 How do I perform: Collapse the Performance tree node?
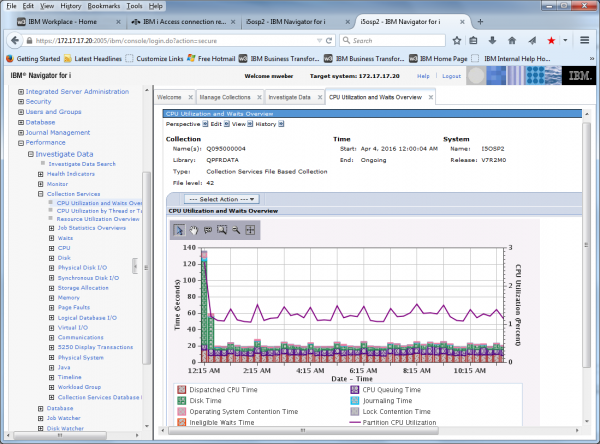tap(21, 143)
